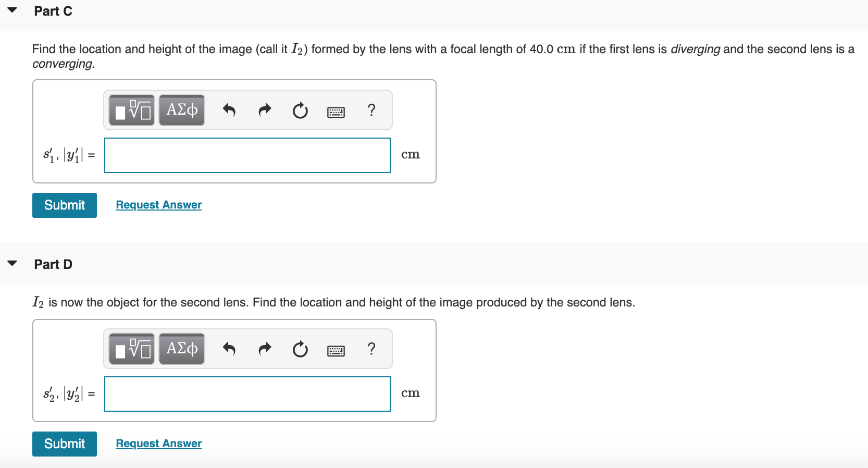Click the undo icon in Part D editor
Screen dimensions: 868x468
click(x=229, y=349)
